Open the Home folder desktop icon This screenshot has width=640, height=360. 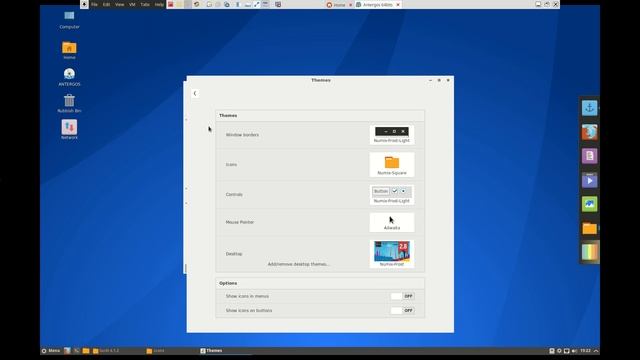[69, 50]
